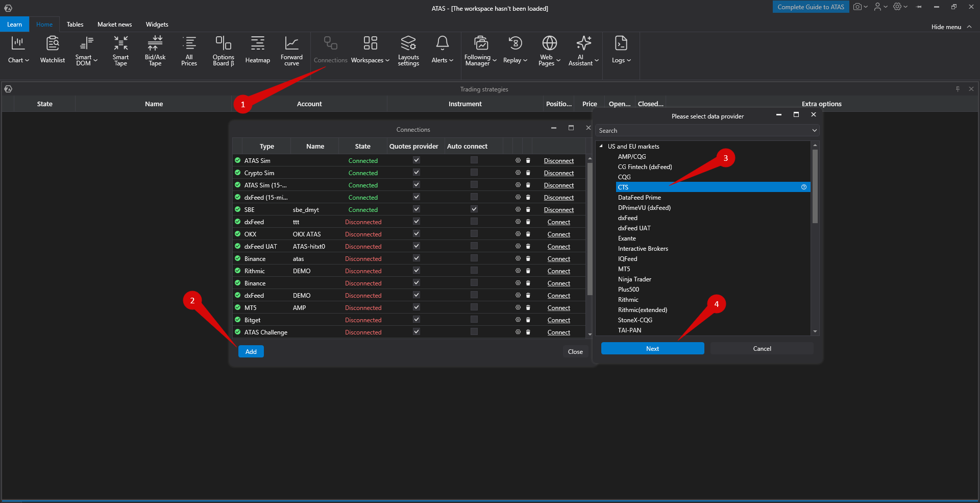The height and width of the screenshot is (503, 980).
Task: Toggle Quotes provider for MT5 AMP
Action: (x=416, y=307)
